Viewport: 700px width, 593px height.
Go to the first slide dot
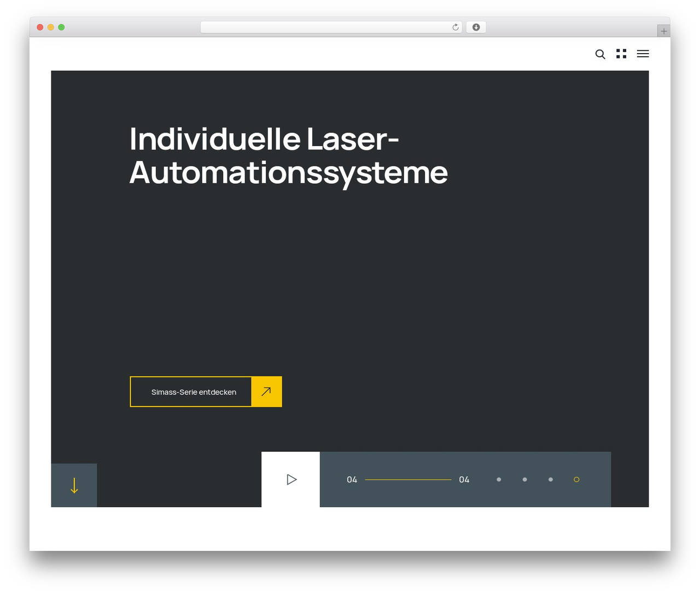(x=499, y=480)
